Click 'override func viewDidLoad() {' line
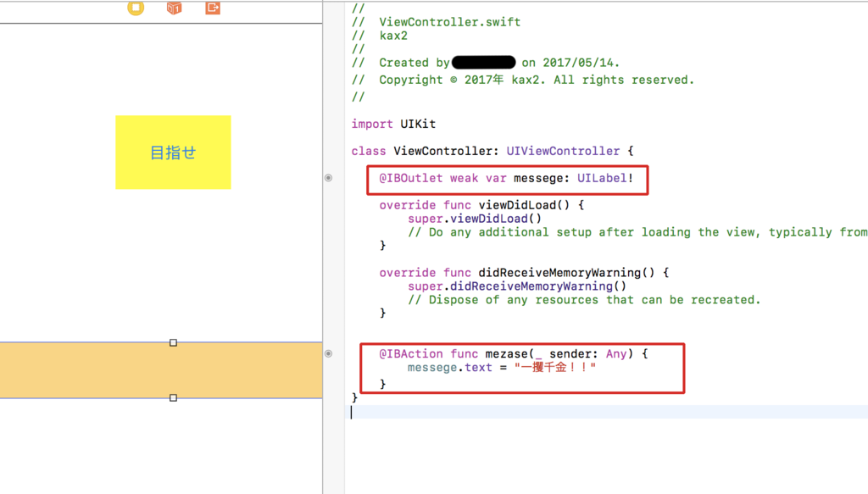 481,205
